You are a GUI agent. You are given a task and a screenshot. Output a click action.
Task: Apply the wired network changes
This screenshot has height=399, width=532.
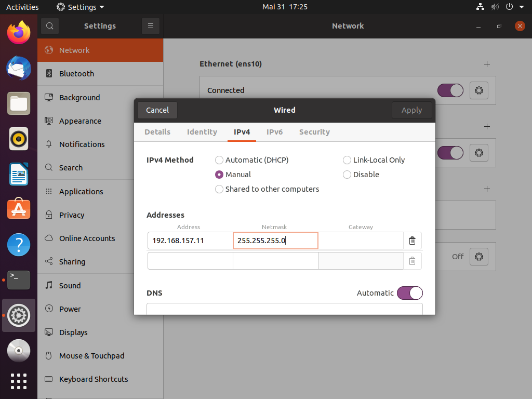pos(411,110)
